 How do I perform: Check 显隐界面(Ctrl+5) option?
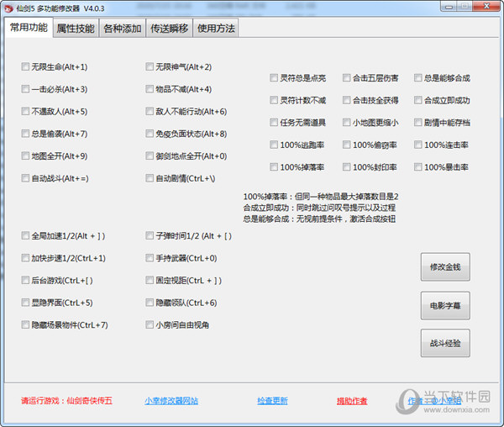tap(25, 303)
